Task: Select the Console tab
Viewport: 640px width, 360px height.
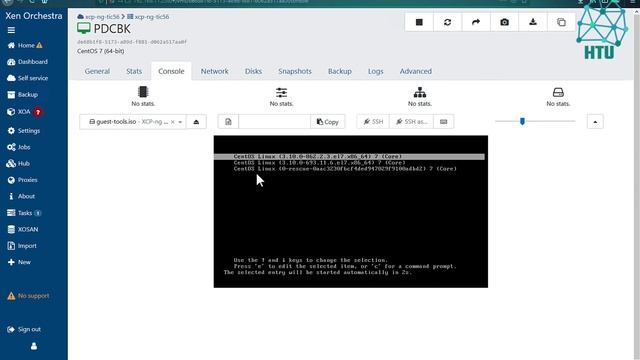Action: (x=171, y=71)
